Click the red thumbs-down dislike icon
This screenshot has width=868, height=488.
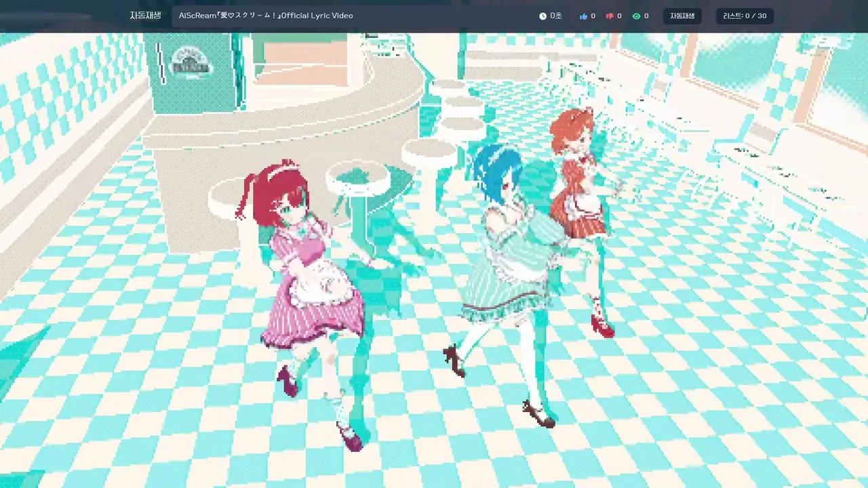pyautogui.click(x=610, y=16)
